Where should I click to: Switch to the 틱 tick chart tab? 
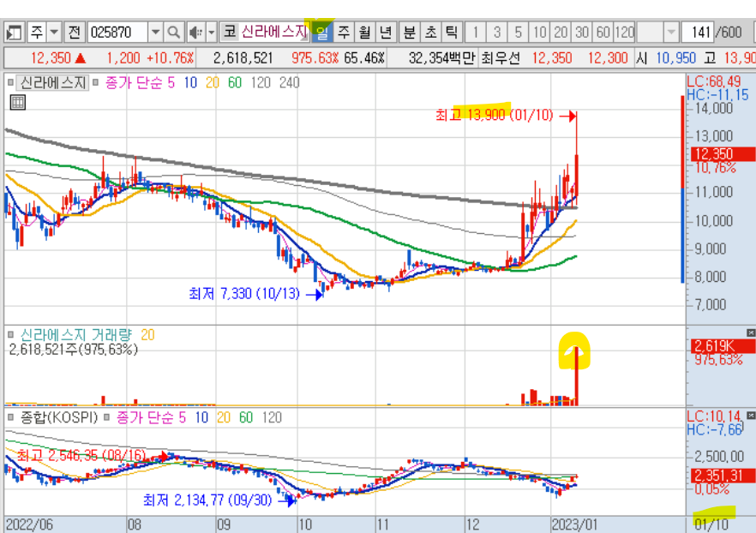tap(452, 33)
